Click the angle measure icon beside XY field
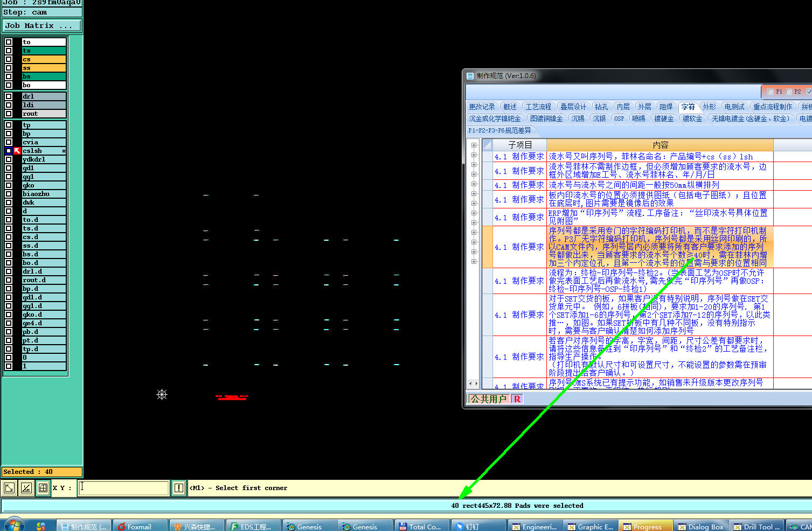 [x=26, y=488]
